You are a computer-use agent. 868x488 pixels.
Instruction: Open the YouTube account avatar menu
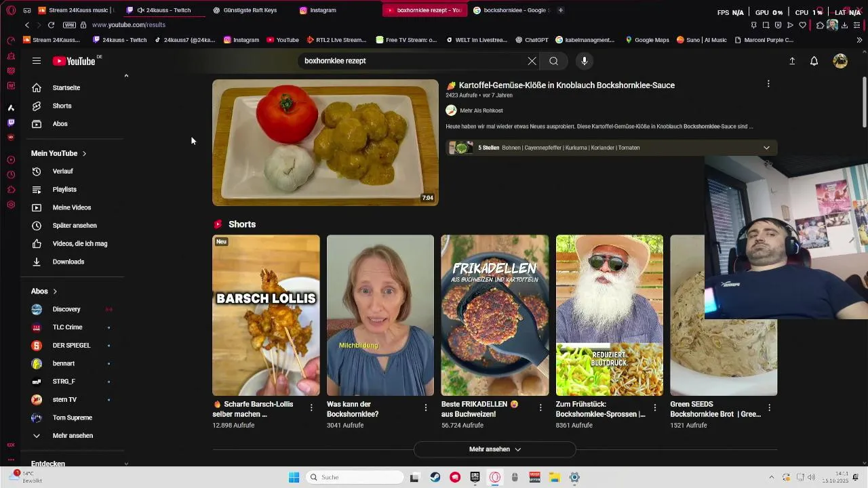coord(840,61)
